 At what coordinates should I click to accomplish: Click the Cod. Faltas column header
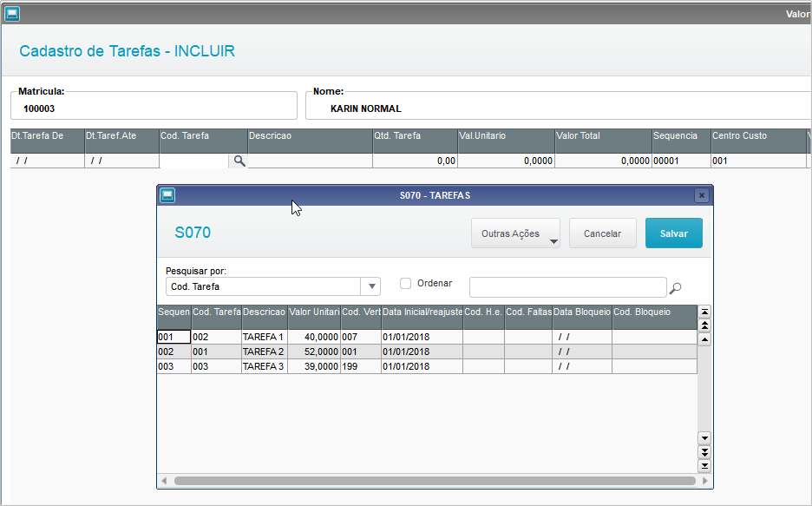point(528,317)
